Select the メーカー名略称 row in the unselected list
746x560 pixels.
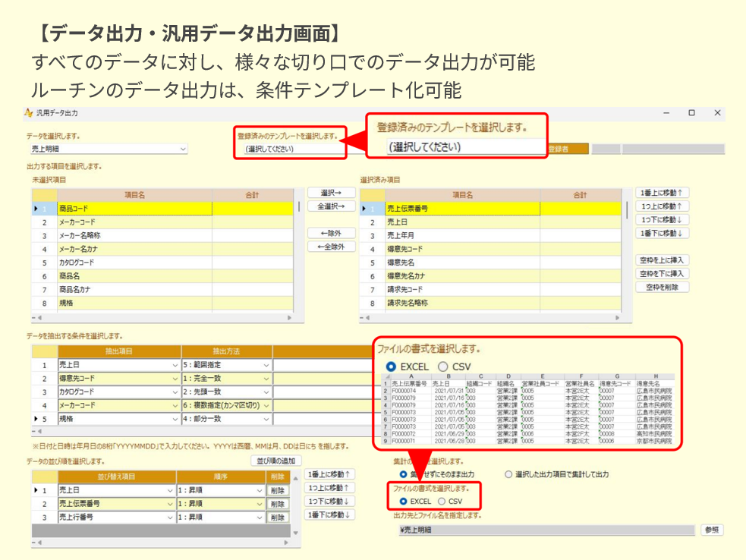pos(134,235)
